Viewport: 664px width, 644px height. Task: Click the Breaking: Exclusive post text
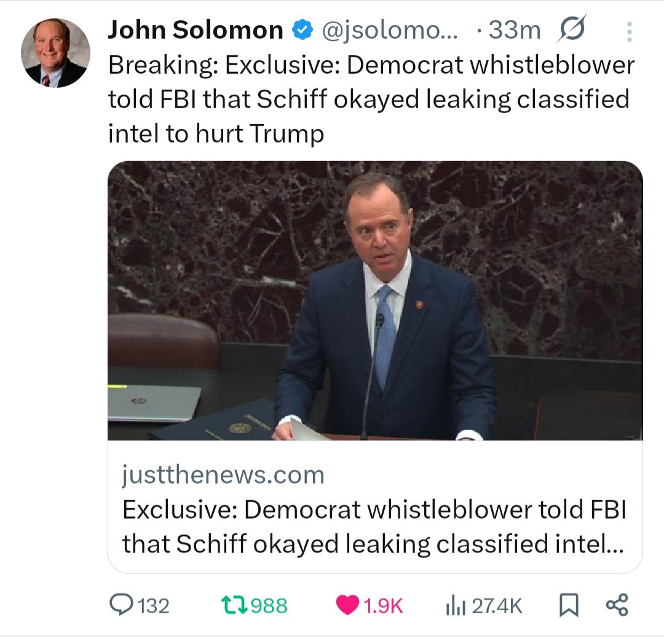pos(371,100)
